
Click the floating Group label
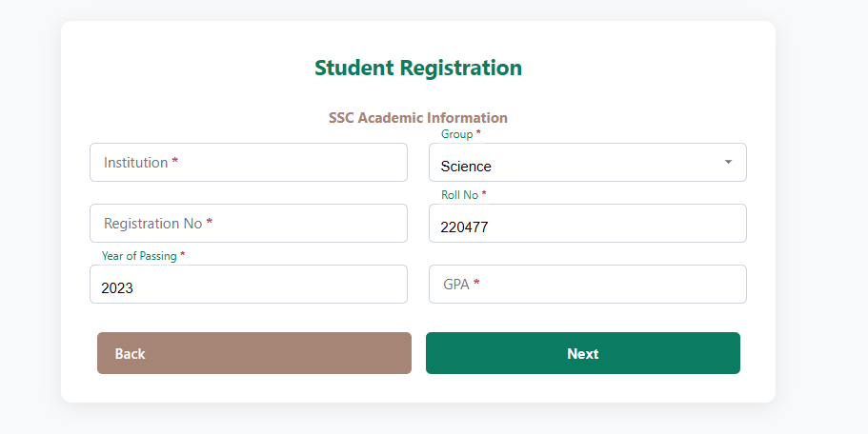(x=457, y=134)
